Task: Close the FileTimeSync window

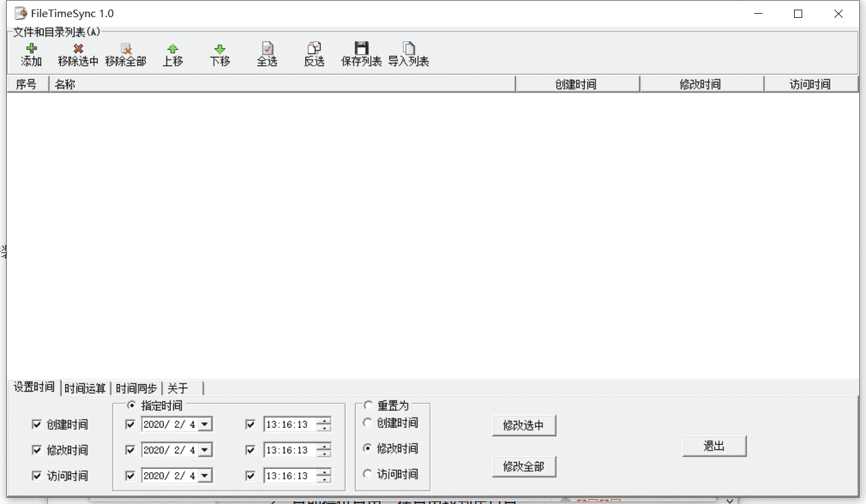Action: coord(839,14)
